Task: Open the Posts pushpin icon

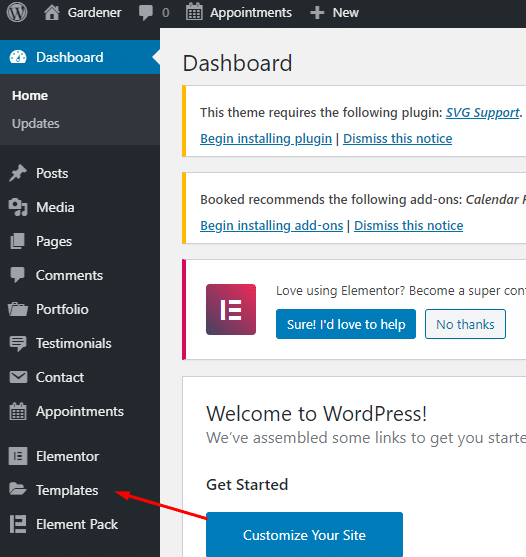Action: (x=18, y=173)
